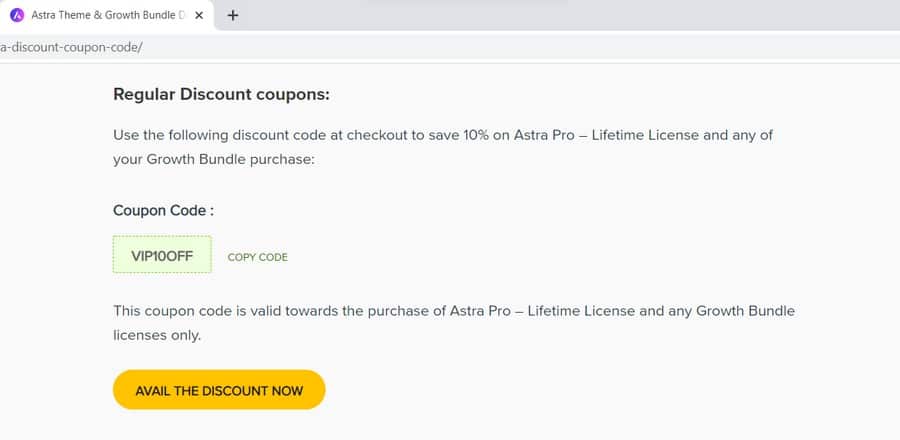Click the COPY CODE link

tap(258, 257)
